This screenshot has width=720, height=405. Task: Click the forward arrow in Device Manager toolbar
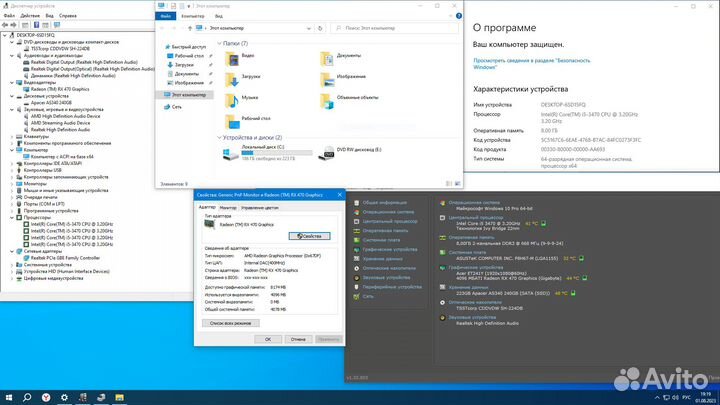(x=14, y=25)
